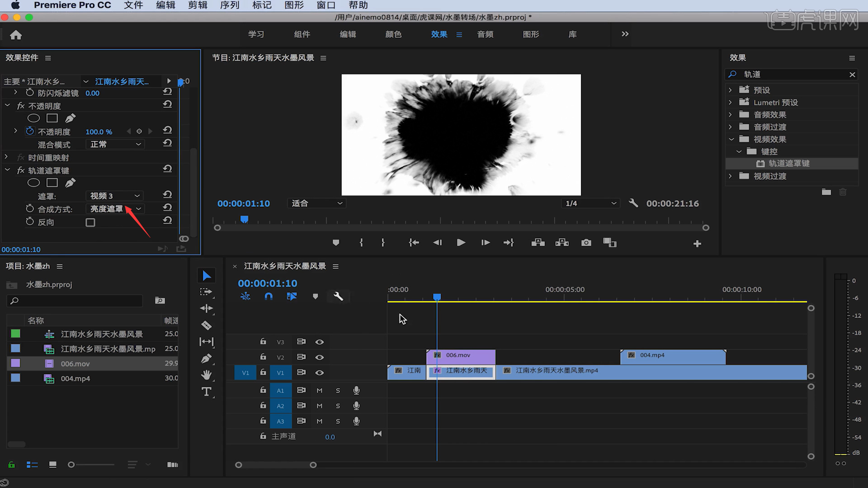
Task: Select the 轨道遮罩键 effect item
Action: 788,164
